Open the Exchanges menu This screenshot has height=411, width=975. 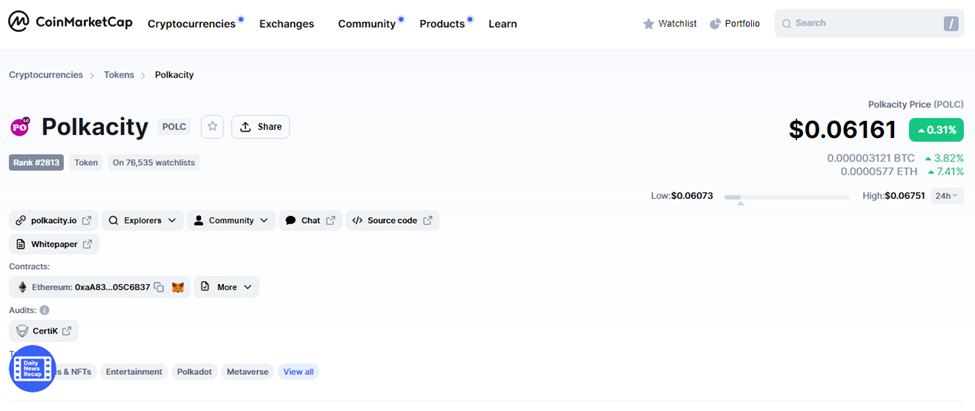[287, 24]
